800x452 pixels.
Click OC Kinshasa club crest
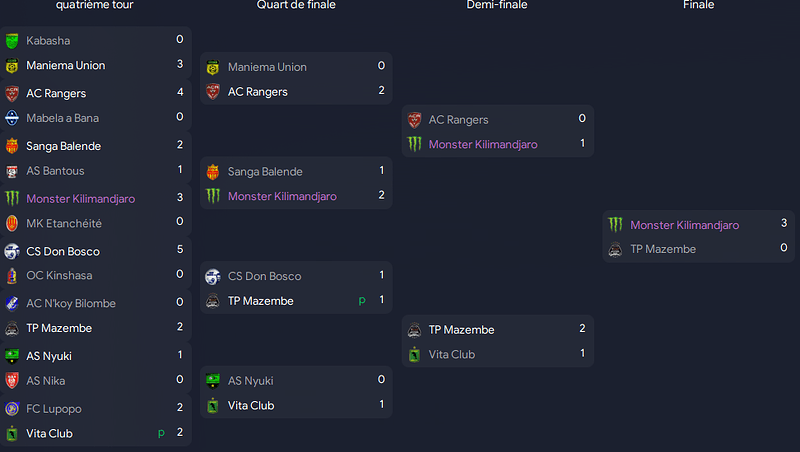12,276
